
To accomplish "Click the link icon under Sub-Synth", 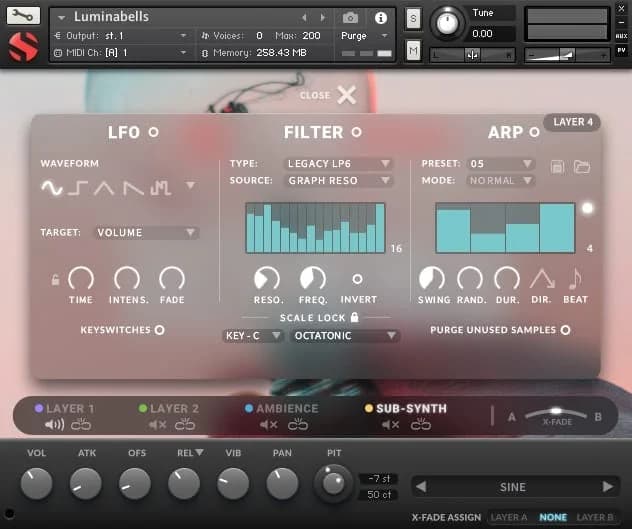I will [x=420, y=425].
